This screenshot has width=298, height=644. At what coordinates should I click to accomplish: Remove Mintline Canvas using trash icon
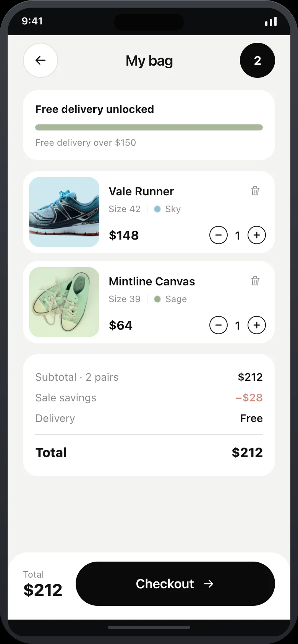coord(255,281)
